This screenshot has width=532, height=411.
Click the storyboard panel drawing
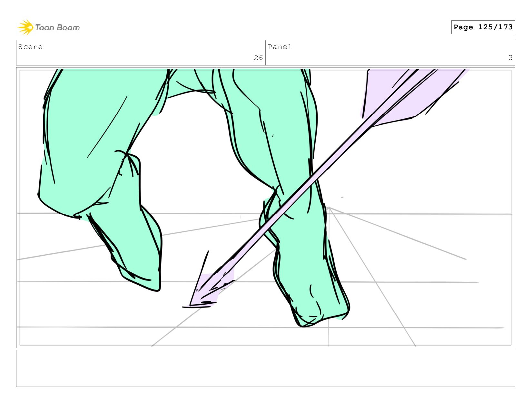[x=265, y=207]
